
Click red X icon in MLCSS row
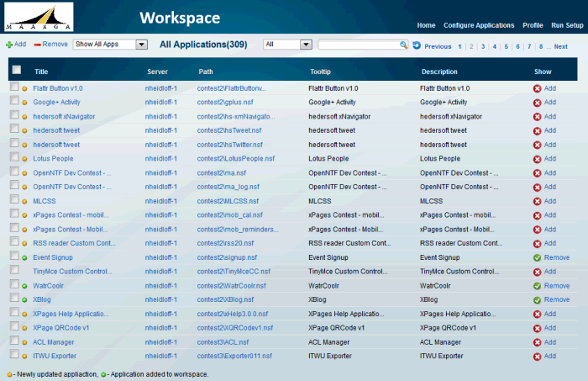(x=537, y=201)
